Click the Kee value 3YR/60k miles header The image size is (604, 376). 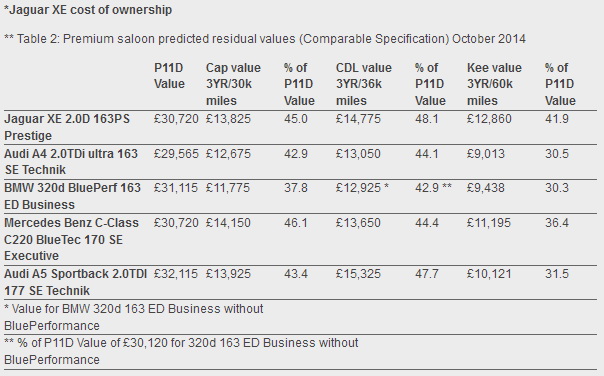coord(494,84)
